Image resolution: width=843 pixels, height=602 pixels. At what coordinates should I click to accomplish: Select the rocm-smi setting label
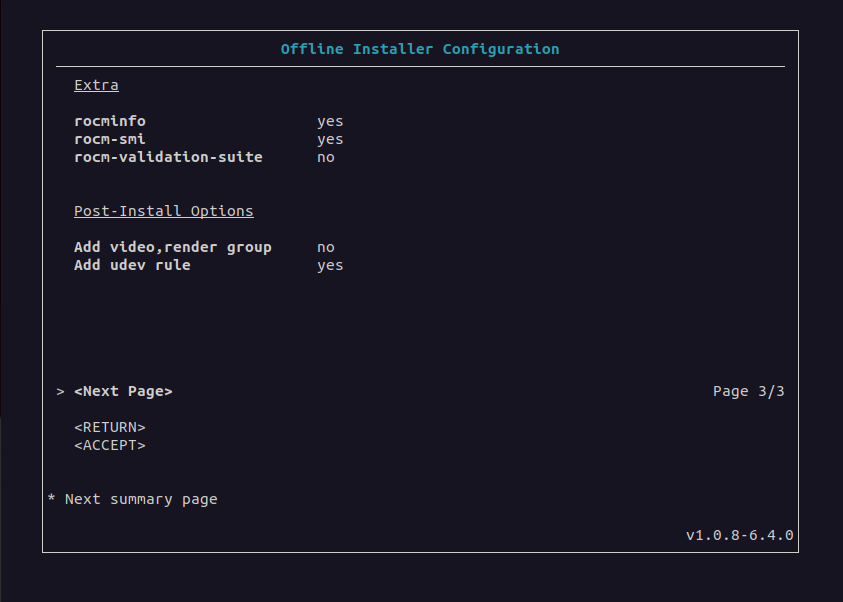[x=110, y=139]
